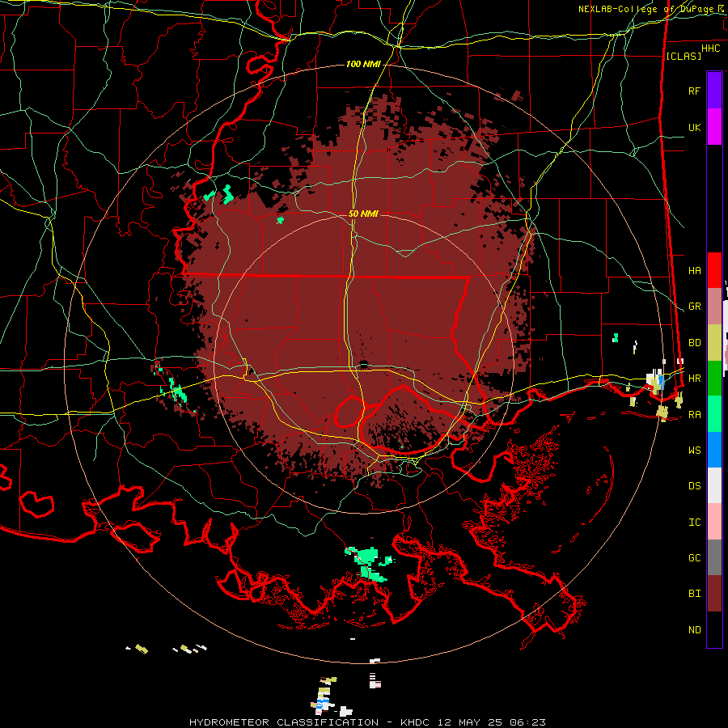Image resolution: width=728 pixels, height=728 pixels.
Task: Click the RF legend label
Action: pyautogui.click(x=694, y=91)
